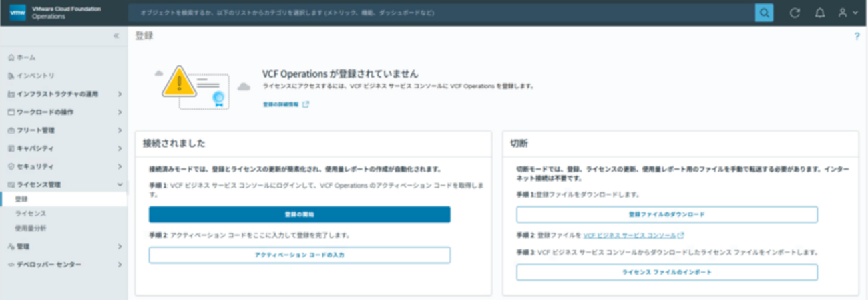Open the help question mark icon
The image size is (868, 300).
pos(857,36)
